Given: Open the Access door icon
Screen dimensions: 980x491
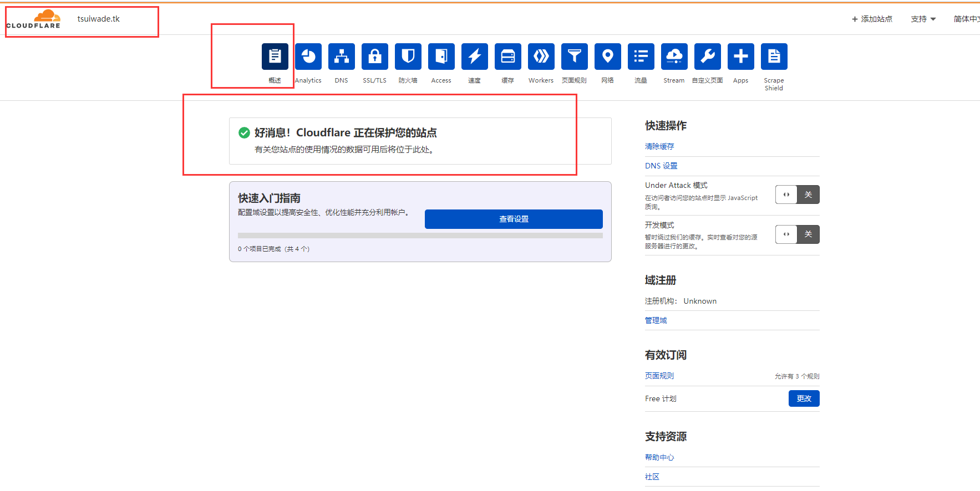Looking at the screenshot, I should tap(441, 57).
